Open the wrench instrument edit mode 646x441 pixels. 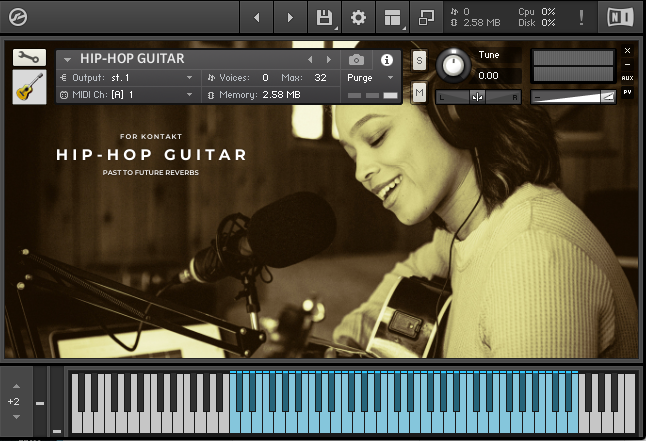pos(29,58)
